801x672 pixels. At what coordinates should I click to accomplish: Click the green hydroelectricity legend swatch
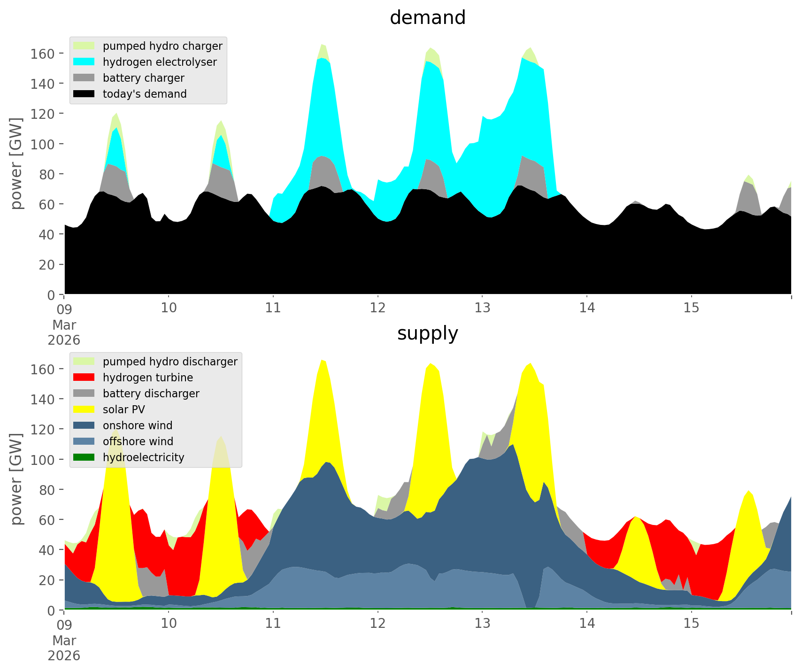click(x=84, y=457)
